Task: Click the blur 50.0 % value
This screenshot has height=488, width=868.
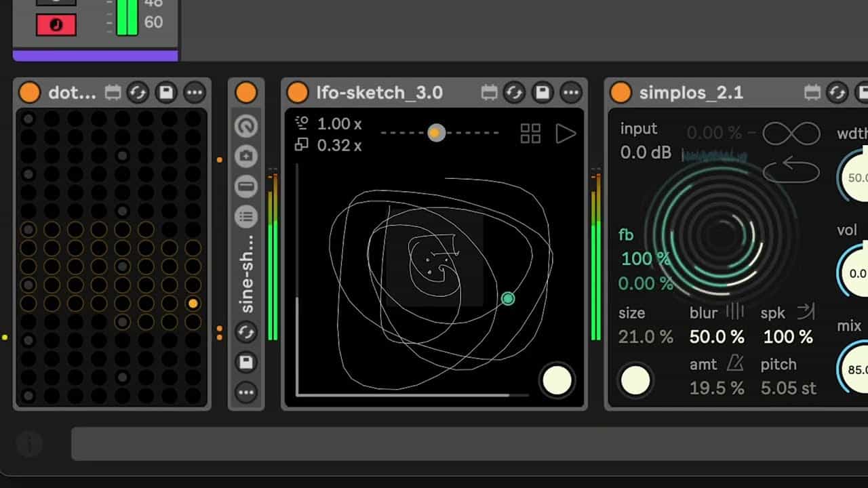Action: point(717,337)
